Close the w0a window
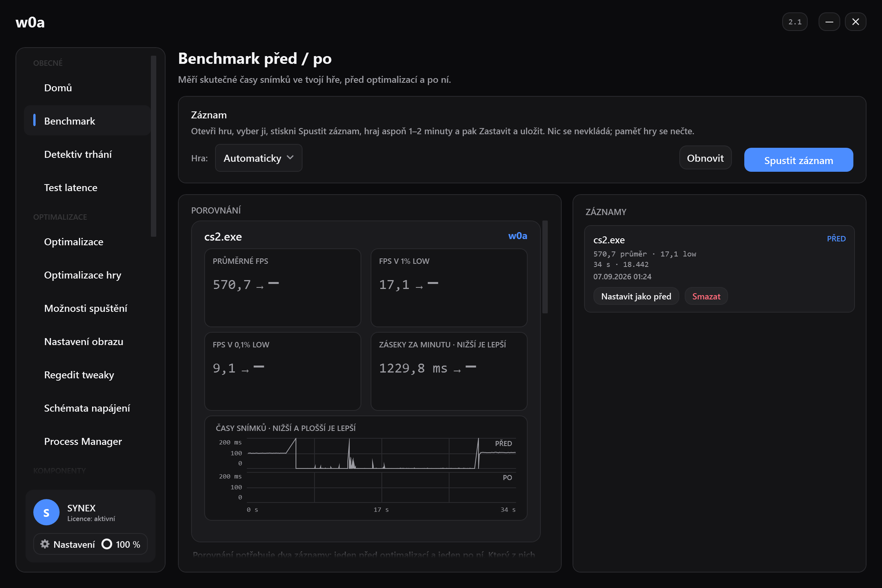Screen dimensions: 882x588 point(855,22)
